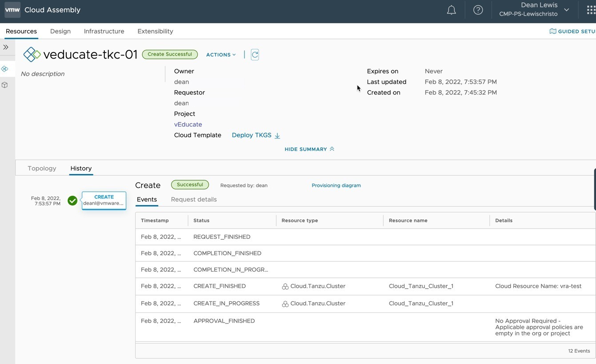Collapse details with HIDE SUMMARY
The height and width of the screenshot is (364, 596).
point(309,149)
